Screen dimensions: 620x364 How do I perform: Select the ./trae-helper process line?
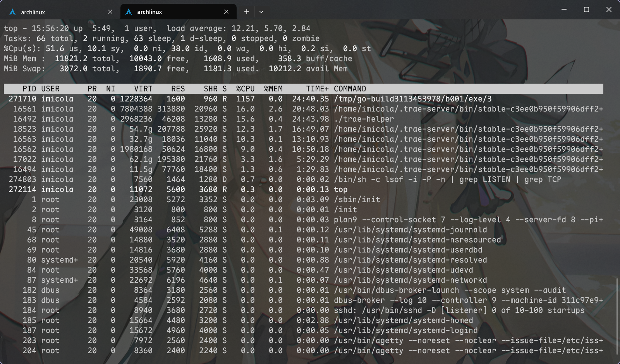tap(364, 119)
